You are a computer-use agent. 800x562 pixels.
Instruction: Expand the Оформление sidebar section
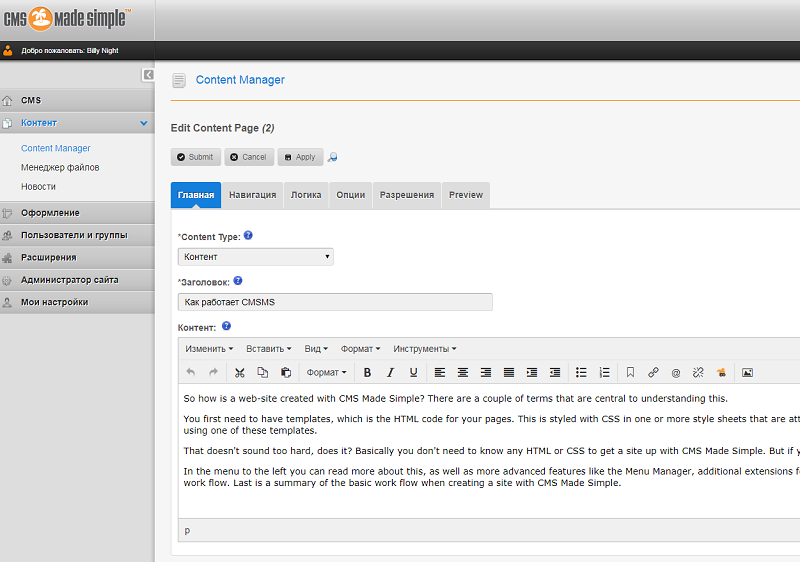pyautogui.click(x=50, y=213)
